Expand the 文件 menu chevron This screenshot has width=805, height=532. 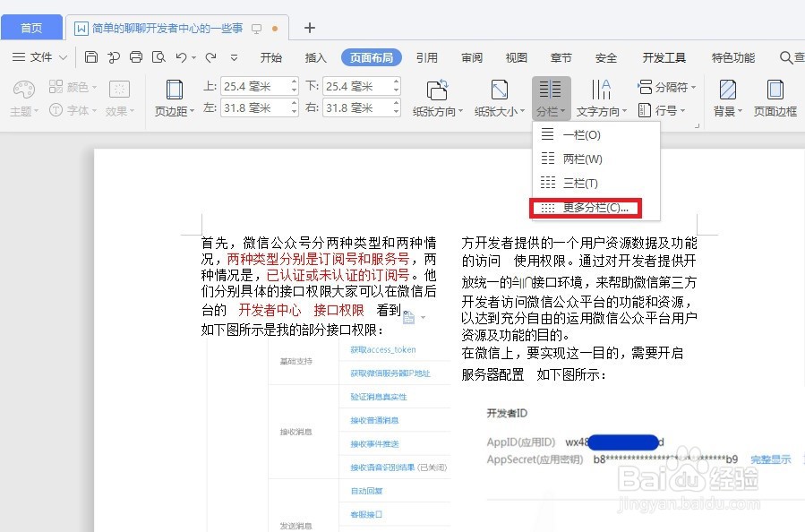64,57
